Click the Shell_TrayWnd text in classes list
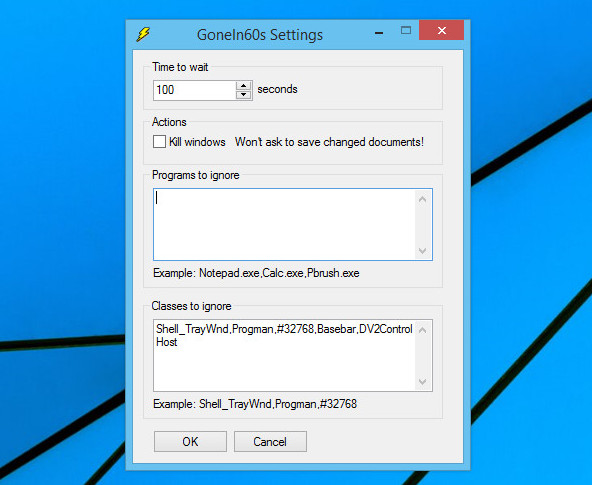The height and width of the screenshot is (485, 592). (x=193, y=329)
